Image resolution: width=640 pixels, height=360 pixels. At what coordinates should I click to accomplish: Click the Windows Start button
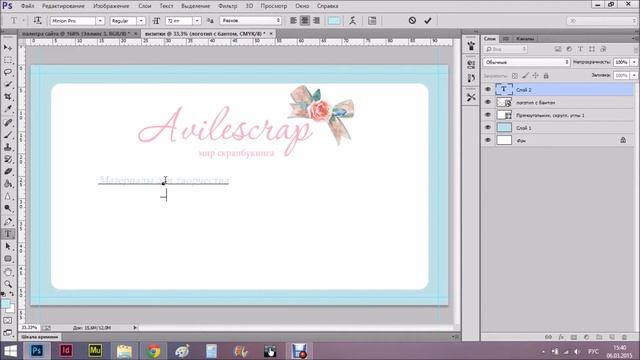10,351
